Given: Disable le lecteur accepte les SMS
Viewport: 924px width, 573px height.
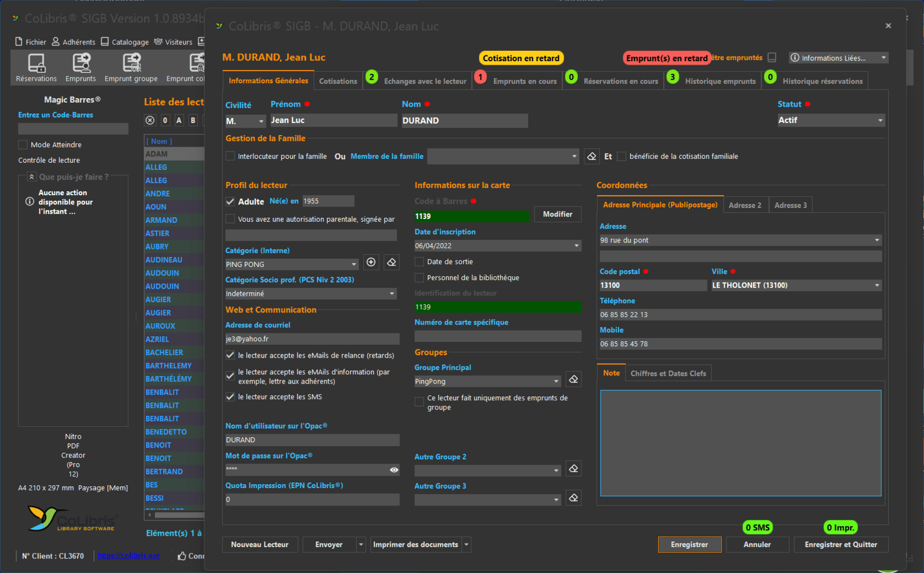Looking at the screenshot, I should pyautogui.click(x=230, y=397).
